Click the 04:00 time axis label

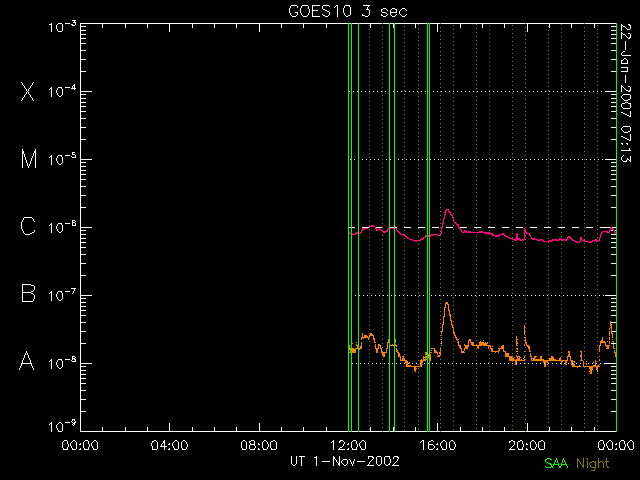pos(169,445)
